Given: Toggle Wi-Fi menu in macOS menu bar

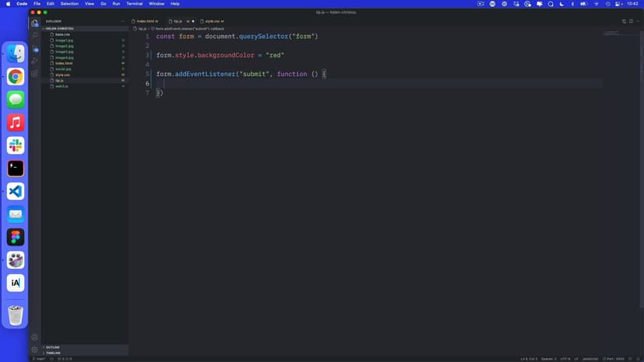Looking at the screenshot, I should tap(596, 4).
